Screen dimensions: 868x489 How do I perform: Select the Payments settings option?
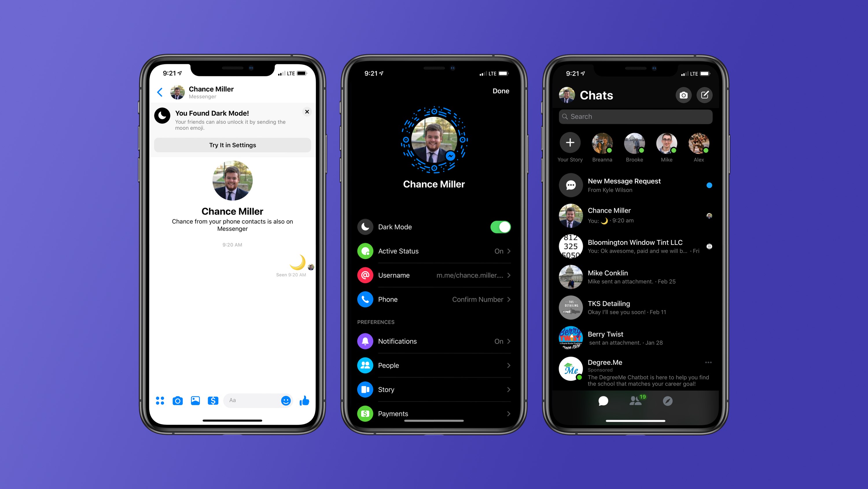click(434, 413)
